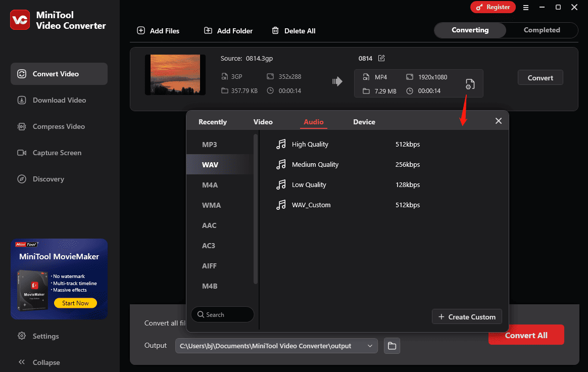Close the format selection popup
The image size is (588, 372).
coord(499,121)
